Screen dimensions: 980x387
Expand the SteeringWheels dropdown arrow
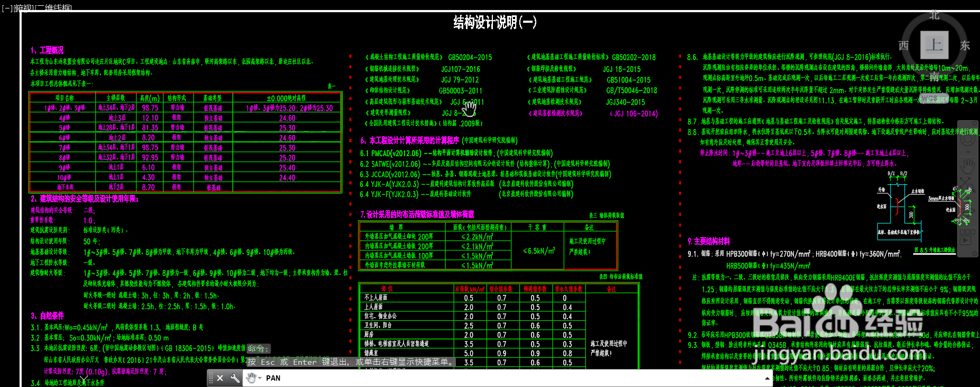(x=967, y=152)
